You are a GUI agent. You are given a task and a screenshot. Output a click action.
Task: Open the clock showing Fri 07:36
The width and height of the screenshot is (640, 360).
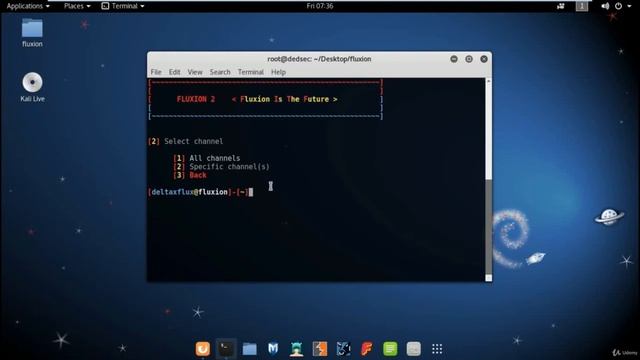coord(320,6)
